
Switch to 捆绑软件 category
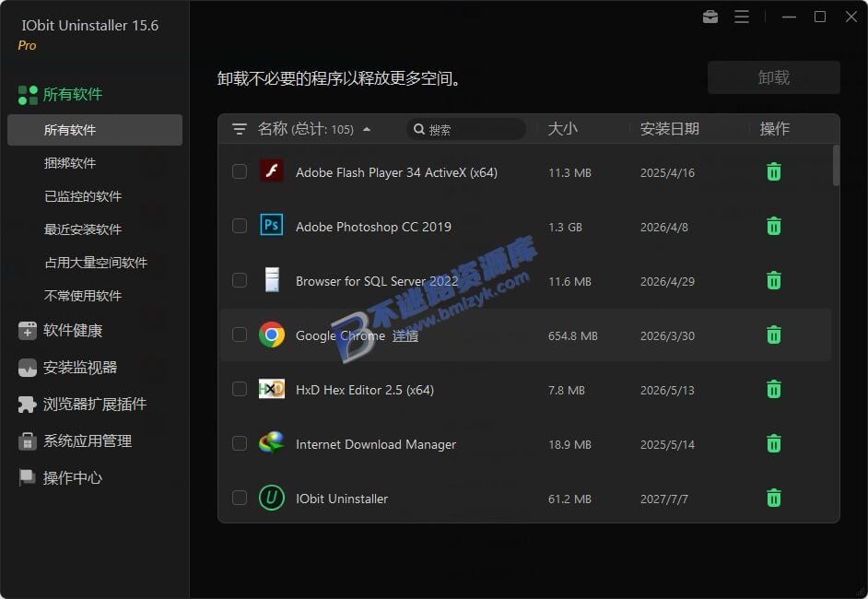(70, 163)
